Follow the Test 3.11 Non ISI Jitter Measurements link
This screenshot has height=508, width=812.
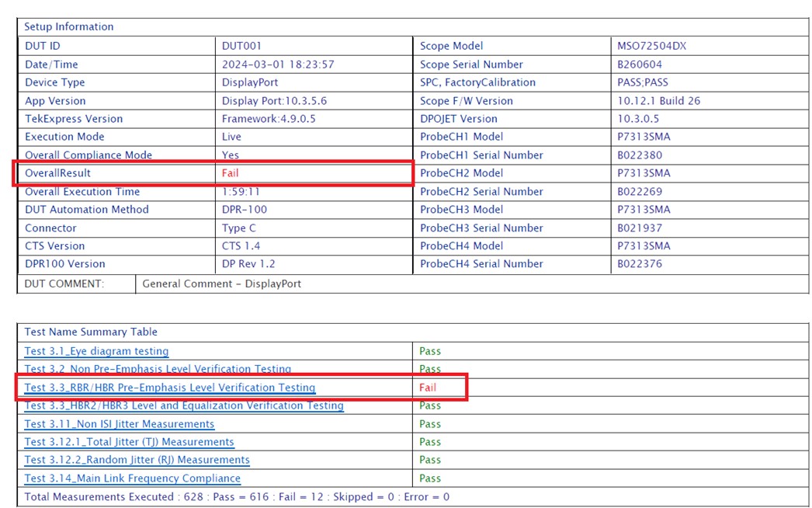[x=119, y=424]
